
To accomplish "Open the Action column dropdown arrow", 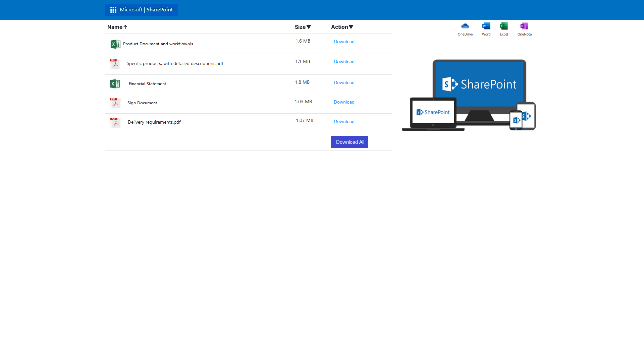I will tap(351, 27).
